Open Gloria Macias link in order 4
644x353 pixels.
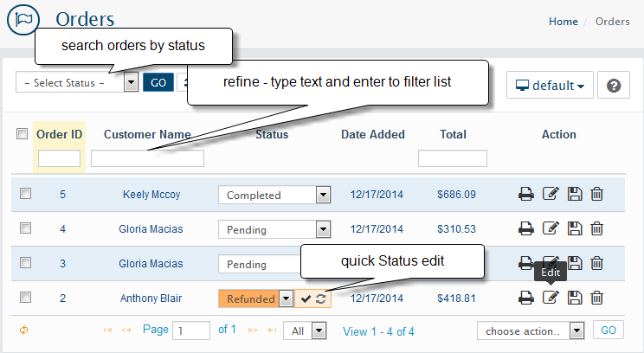[151, 228]
